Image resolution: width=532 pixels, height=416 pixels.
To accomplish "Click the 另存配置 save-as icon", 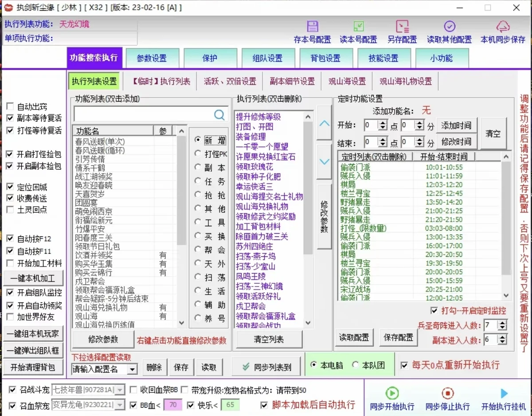I will click(402, 27).
